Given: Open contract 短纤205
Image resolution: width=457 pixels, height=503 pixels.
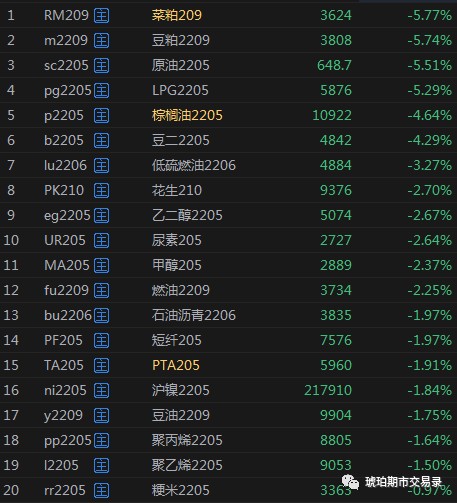Looking at the screenshot, I should [x=177, y=340].
